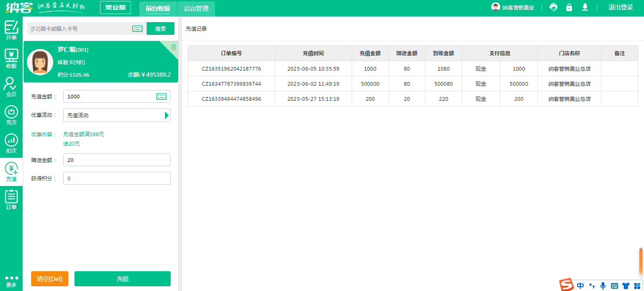This screenshot has height=291, width=644.
Task: Go to 充次 sidebar icon
Action: pyautogui.click(x=11, y=115)
